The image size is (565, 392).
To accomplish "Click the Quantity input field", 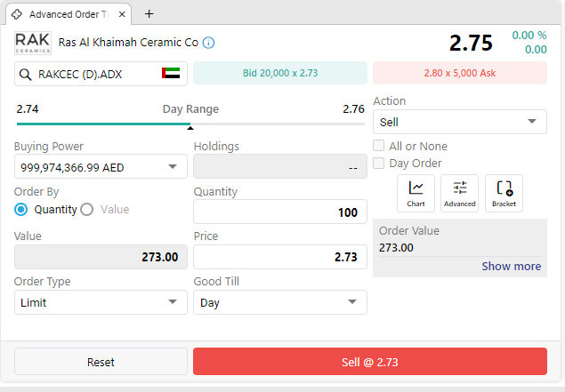I will [280, 212].
